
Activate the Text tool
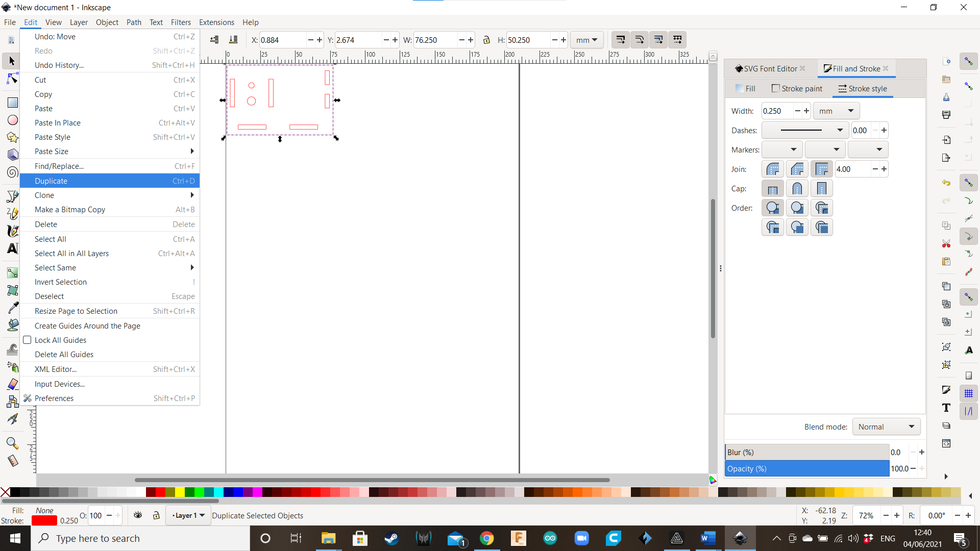click(x=12, y=248)
